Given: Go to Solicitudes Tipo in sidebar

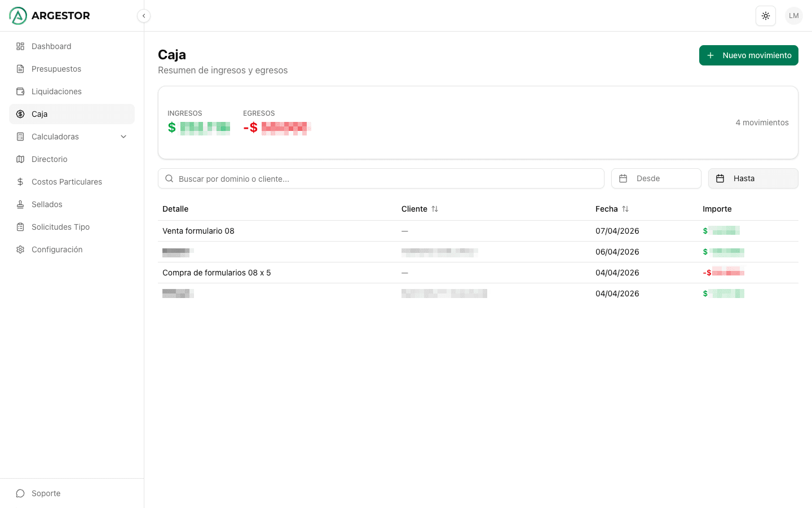Looking at the screenshot, I should pos(60,227).
